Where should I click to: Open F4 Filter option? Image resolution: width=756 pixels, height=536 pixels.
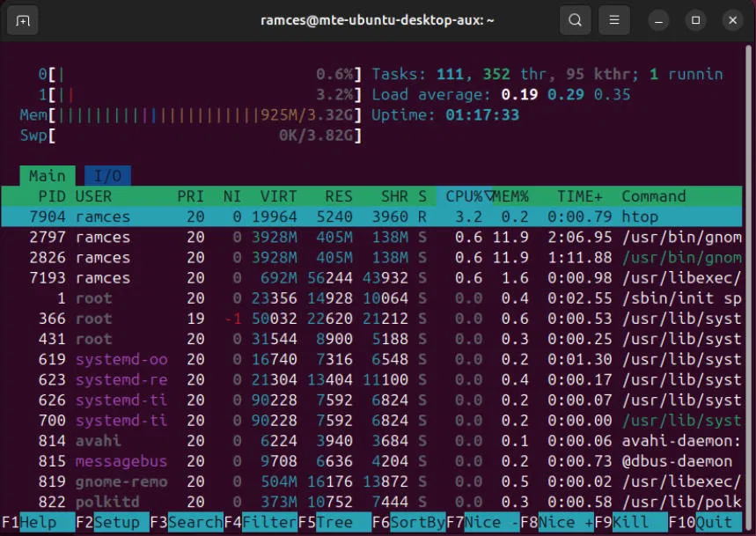pyautogui.click(x=268, y=522)
